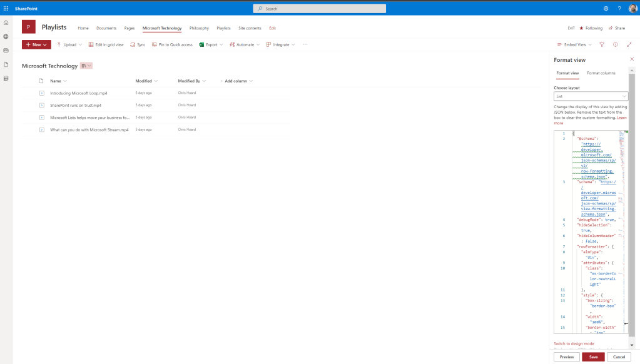Open Introducing Microsoft Loop.mp4 file

point(79,93)
